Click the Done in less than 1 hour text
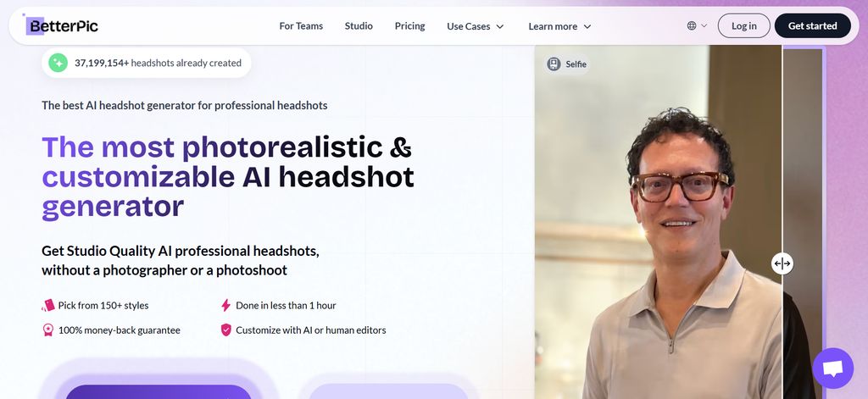 pos(286,305)
